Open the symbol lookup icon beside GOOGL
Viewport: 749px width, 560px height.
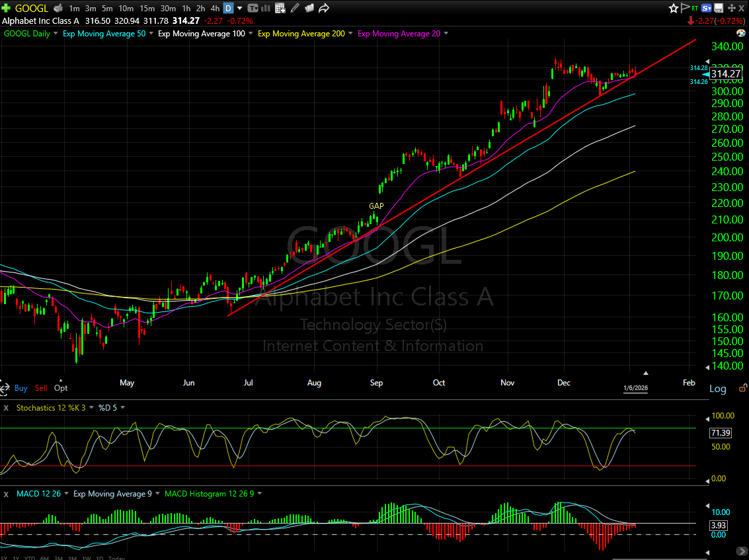coord(58,8)
